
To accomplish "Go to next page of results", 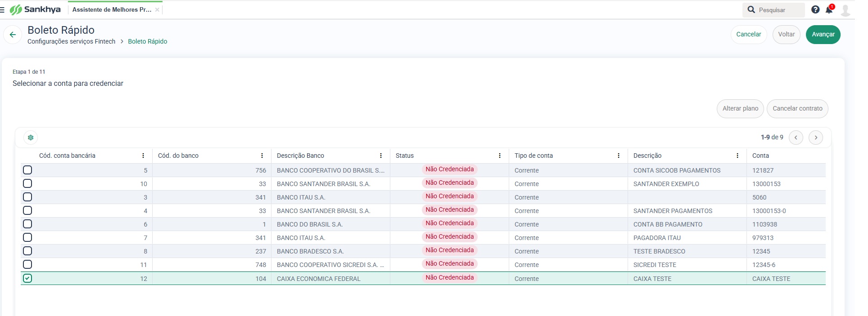I will 816,138.
